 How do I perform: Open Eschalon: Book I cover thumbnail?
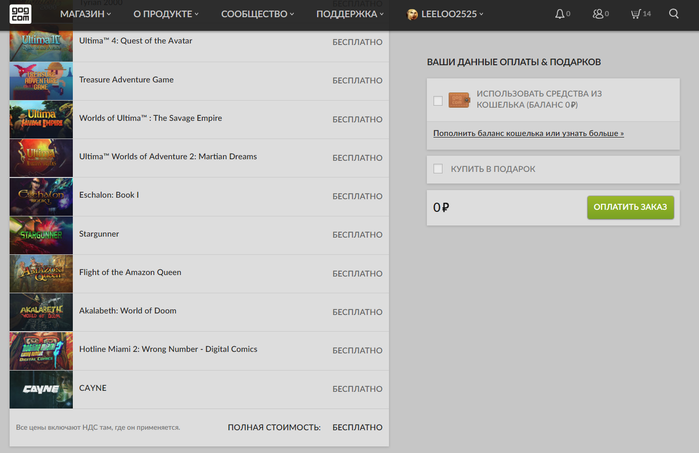coord(41,197)
